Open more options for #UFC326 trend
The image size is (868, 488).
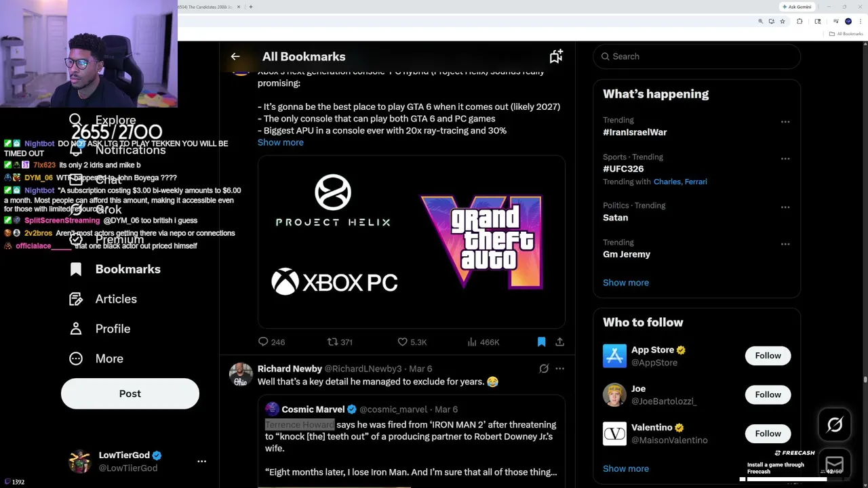tap(785, 159)
